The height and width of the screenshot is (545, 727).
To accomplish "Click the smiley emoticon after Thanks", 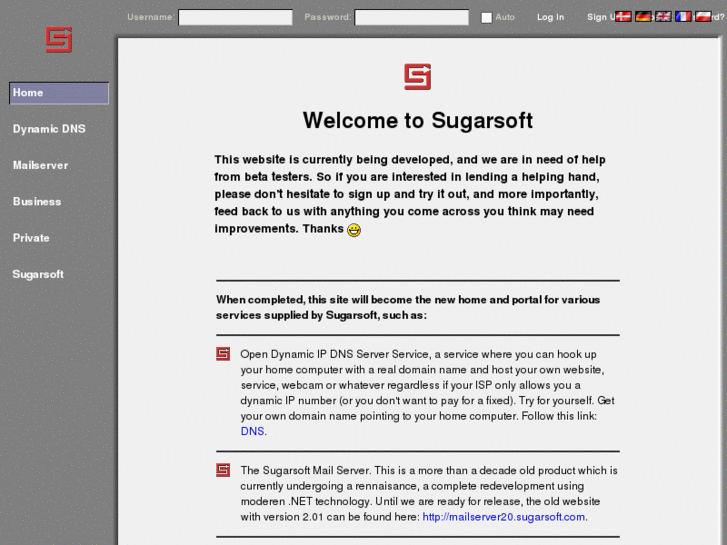I will [354, 230].
